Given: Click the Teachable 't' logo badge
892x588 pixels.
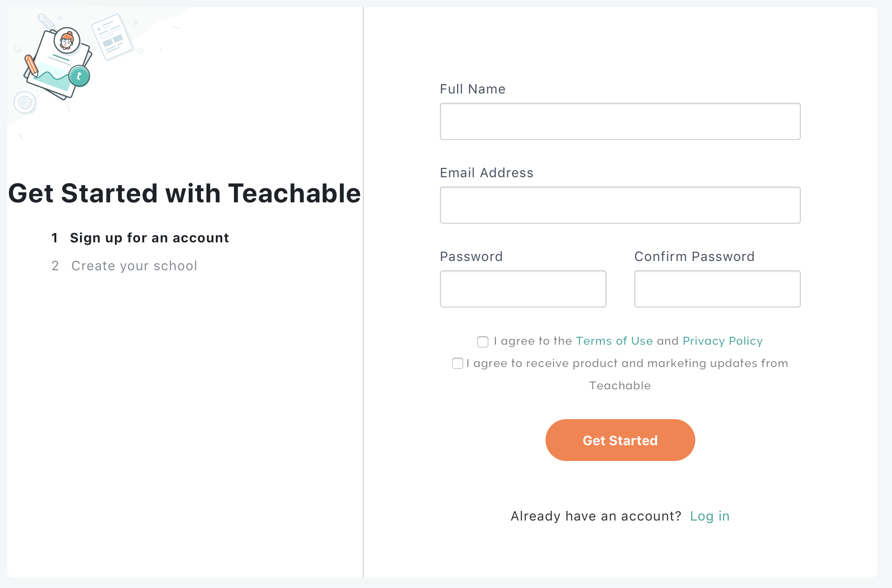Looking at the screenshot, I should point(79,76).
